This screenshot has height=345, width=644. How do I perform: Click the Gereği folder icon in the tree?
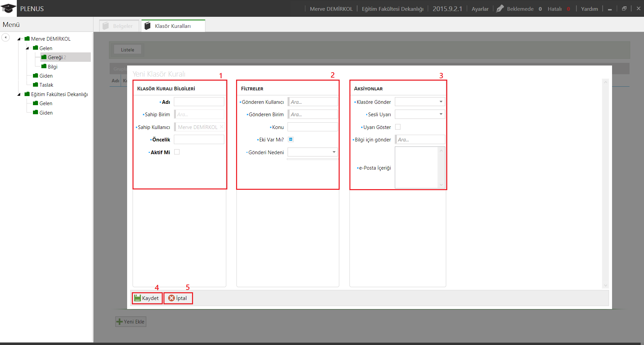pos(44,57)
